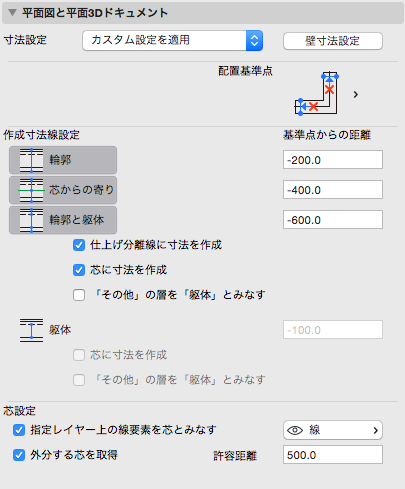
Task: Toggle the 芯からの寄り dimension icon button
Action: [63, 190]
